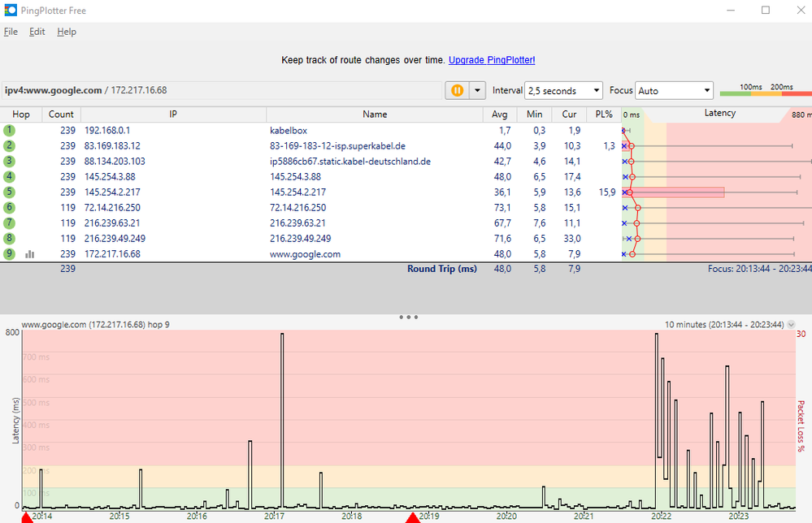Expand the pause button's dropdown arrow
Viewport: 812px width, 523px height.
click(x=475, y=90)
